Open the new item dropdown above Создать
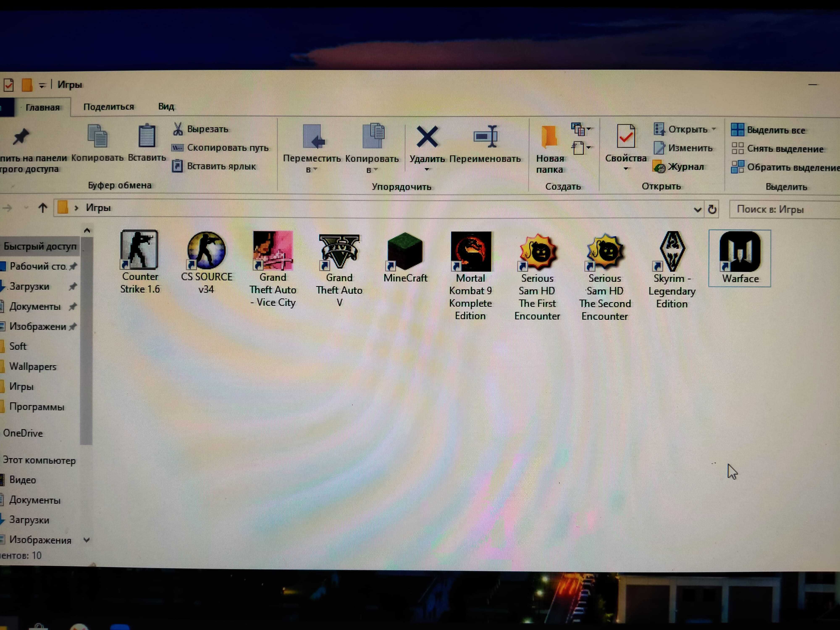This screenshot has width=840, height=630. coord(581,129)
